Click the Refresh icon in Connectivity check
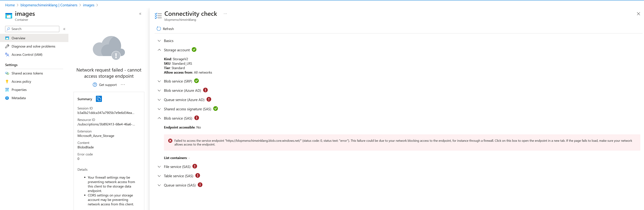644x210 pixels. (x=158, y=29)
